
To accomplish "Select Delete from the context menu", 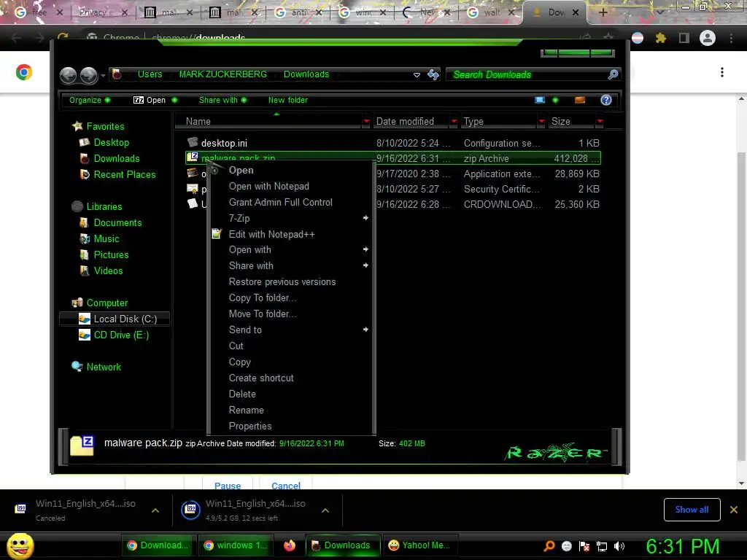I will pyautogui.click(x=242, y=394).
